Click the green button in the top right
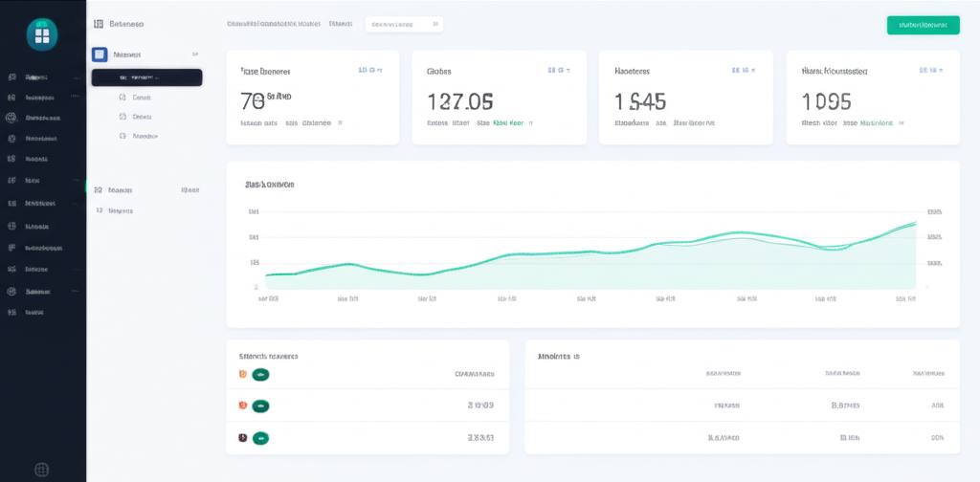Screen dimensions: 980x482 [x=923, y=25]
